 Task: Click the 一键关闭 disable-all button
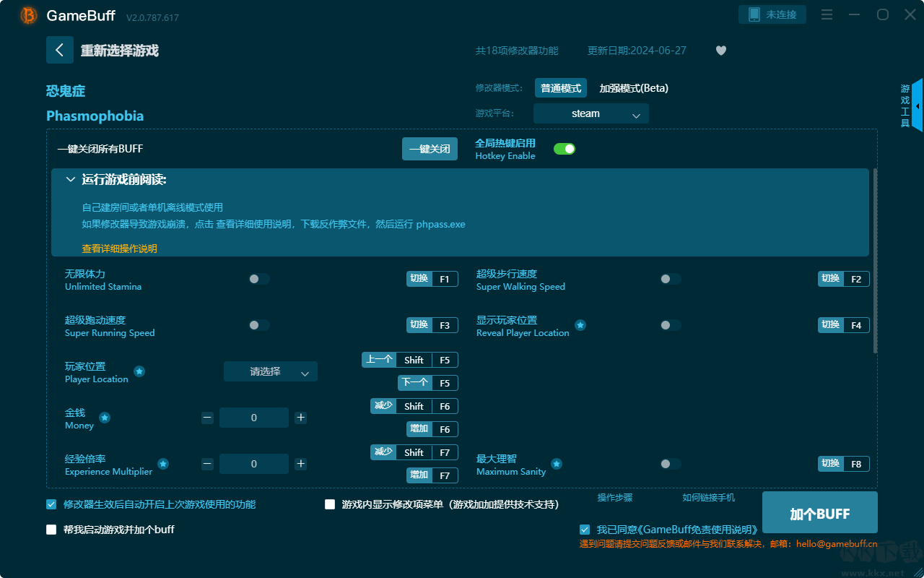point(430,148)
